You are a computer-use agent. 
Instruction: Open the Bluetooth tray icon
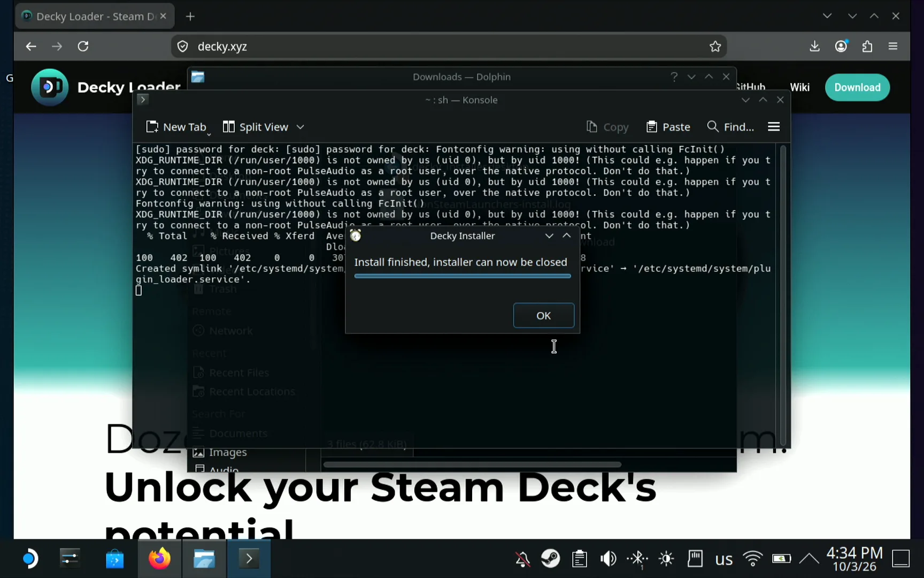click(637, 559)
